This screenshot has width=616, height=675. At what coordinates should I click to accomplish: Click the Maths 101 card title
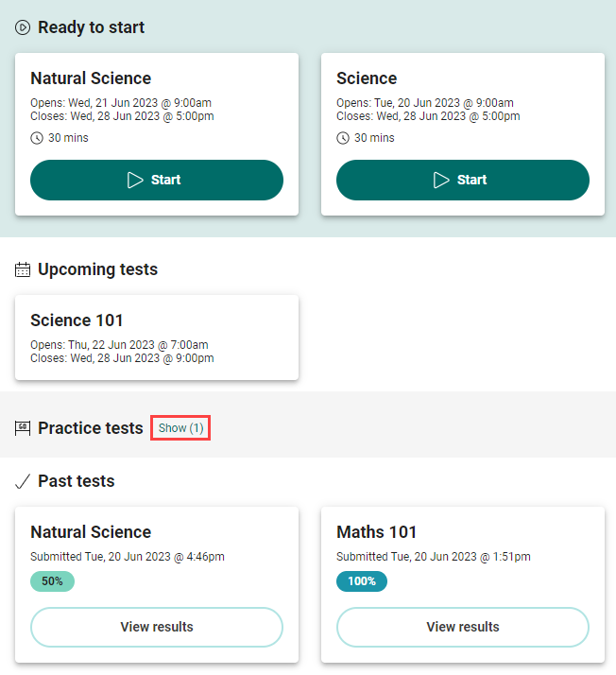[377, 532]
